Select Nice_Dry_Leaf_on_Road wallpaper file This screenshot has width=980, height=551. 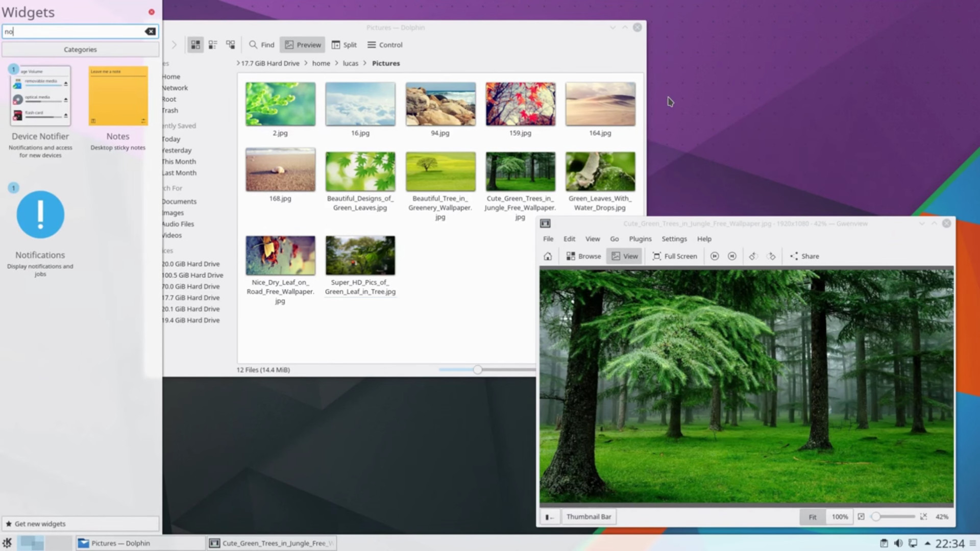[280, 255]
